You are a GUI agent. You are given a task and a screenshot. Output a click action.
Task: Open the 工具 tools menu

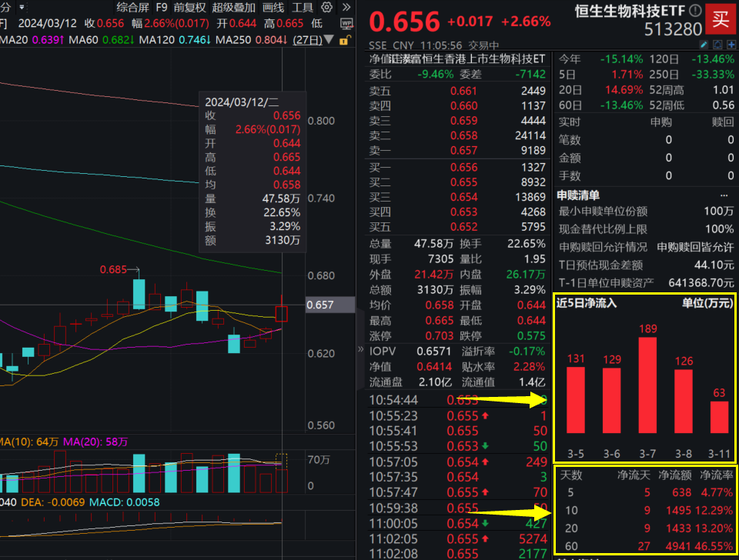[x=303, y=7]
